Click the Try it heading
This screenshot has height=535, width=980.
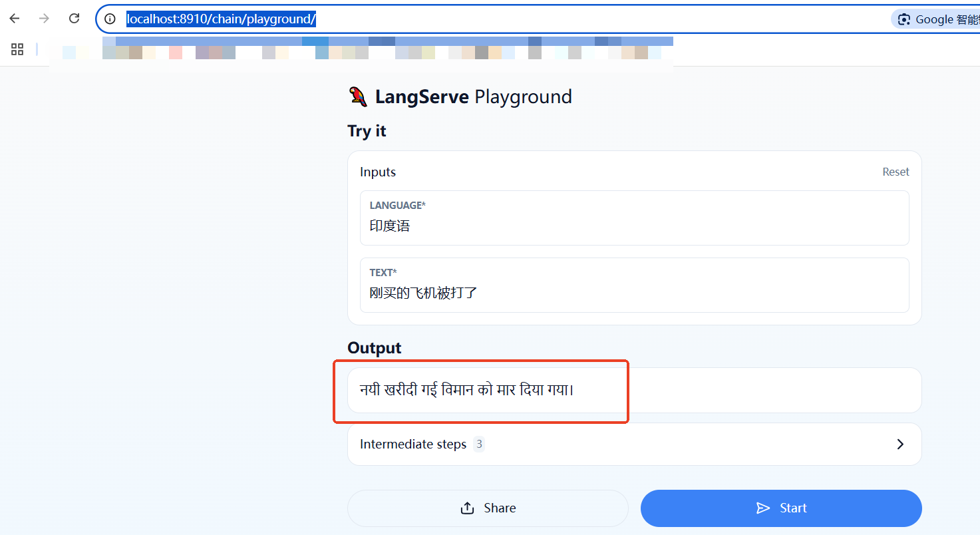[x=367, y=131]
